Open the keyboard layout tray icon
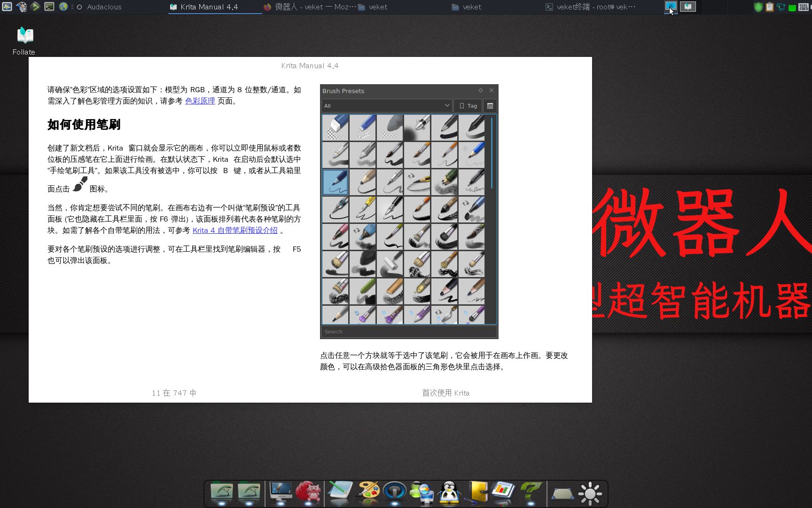 804,7
